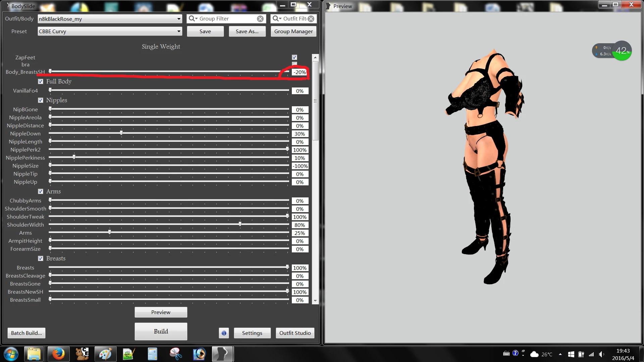Open the Outfit/Body dropdown

[110, 19]
